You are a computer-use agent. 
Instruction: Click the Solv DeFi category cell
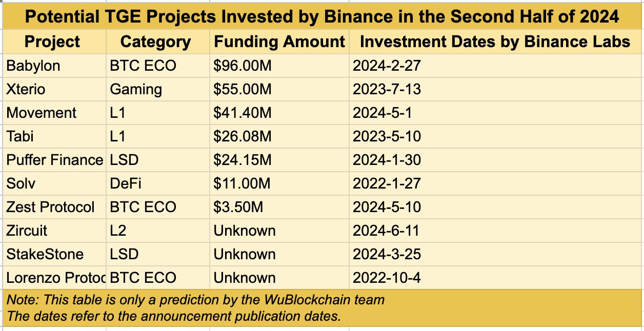coord(126,183)
